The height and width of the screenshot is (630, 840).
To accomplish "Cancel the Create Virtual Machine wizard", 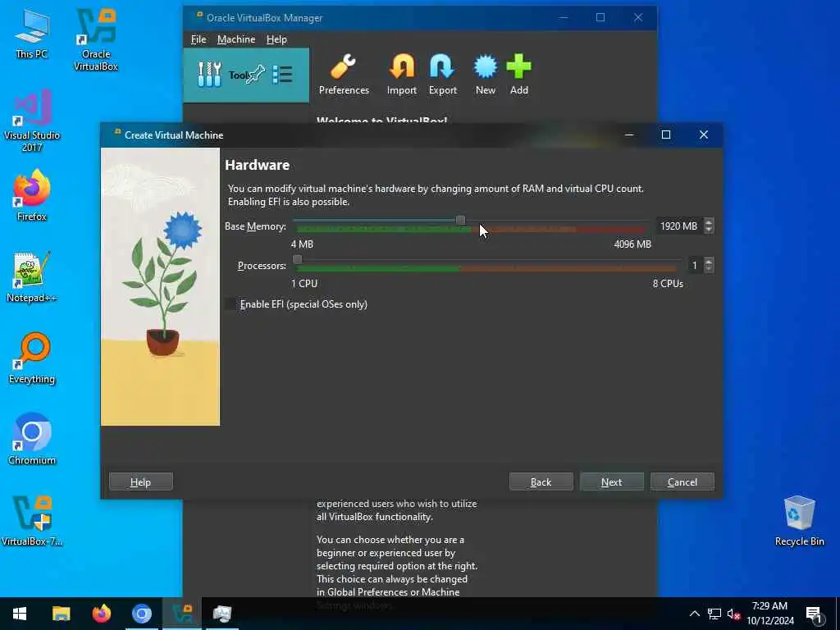I will tap(682, 482).
